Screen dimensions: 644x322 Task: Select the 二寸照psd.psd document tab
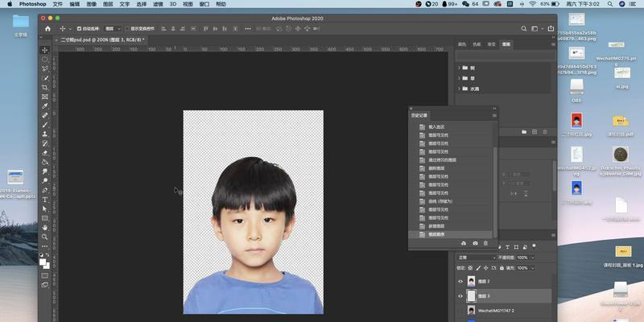tap(102, 39)
